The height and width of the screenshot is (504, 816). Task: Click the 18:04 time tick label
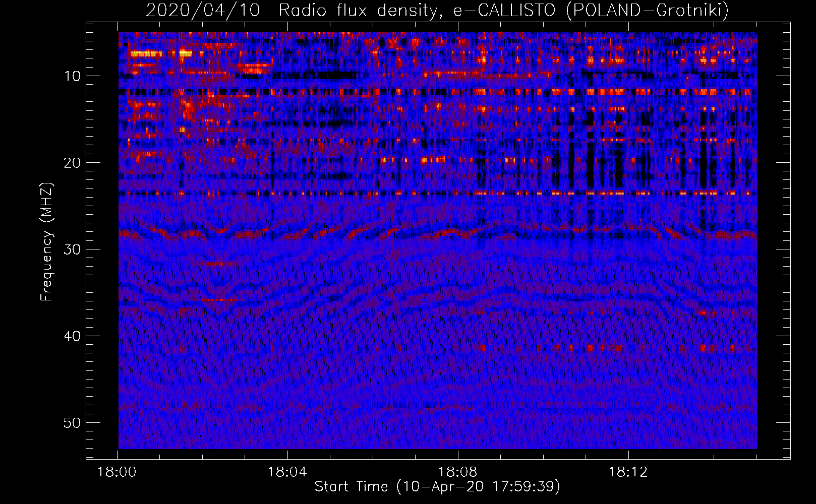click(287, 472)
